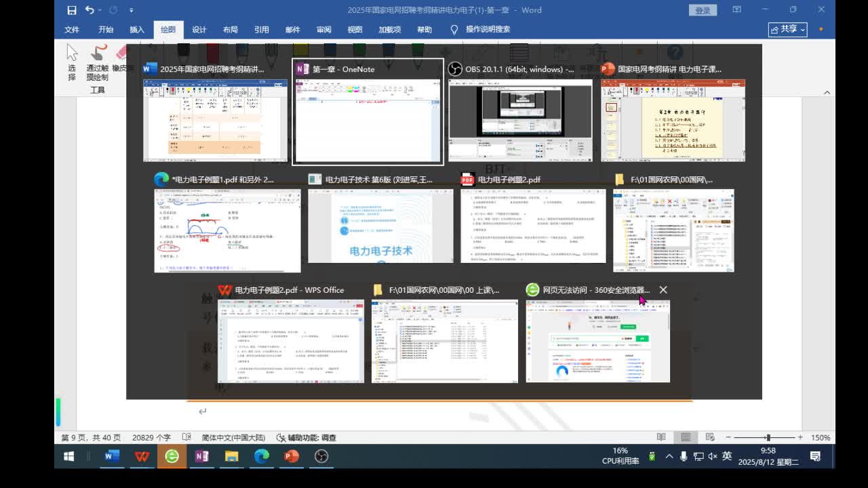Switch to the 开始 ribbon tab

pyautogui.click(x=106, y=30)
